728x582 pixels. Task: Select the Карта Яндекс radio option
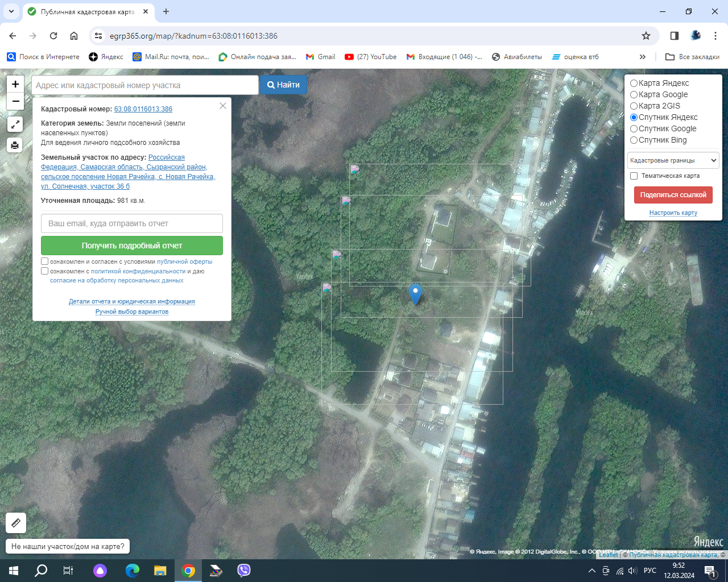(x=634, y=84)
